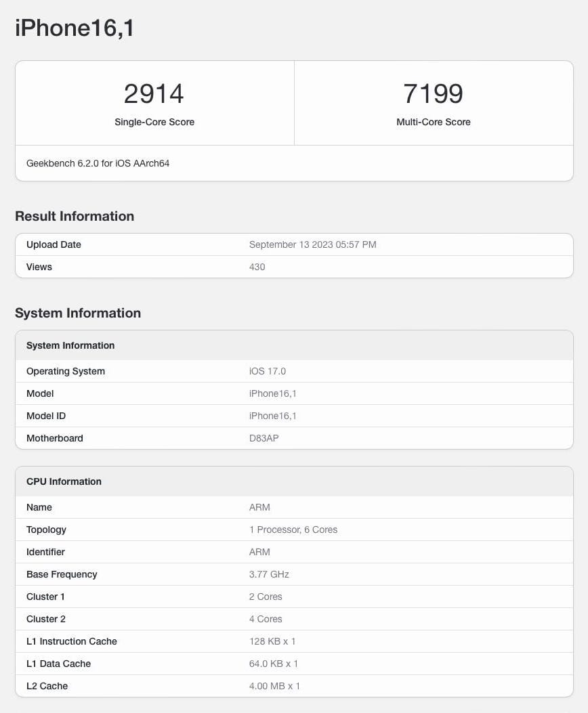This screenshot has height=713, width=588.
Task: Select the 7199 multi-core score value
Action: 434,93
